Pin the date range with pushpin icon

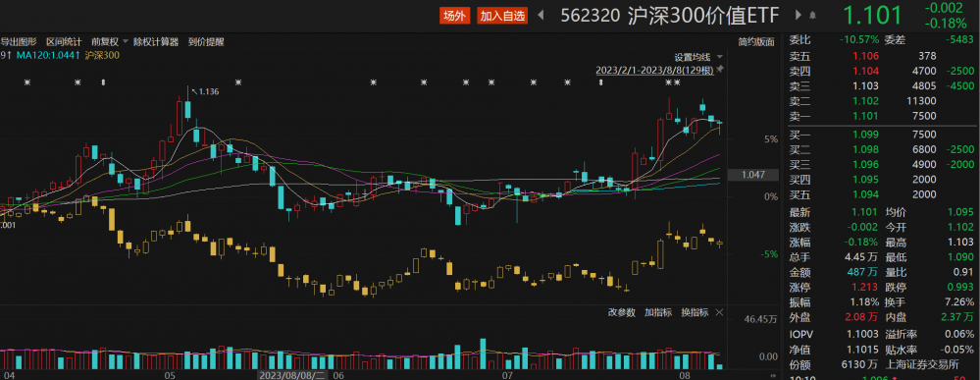(720, 70)
